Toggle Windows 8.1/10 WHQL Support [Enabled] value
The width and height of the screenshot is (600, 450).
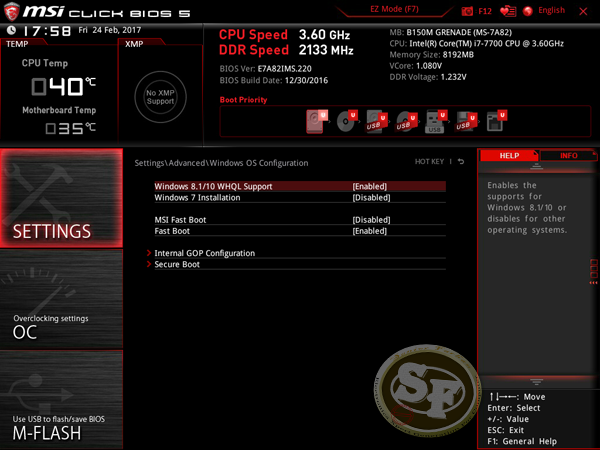coord(370,186)
